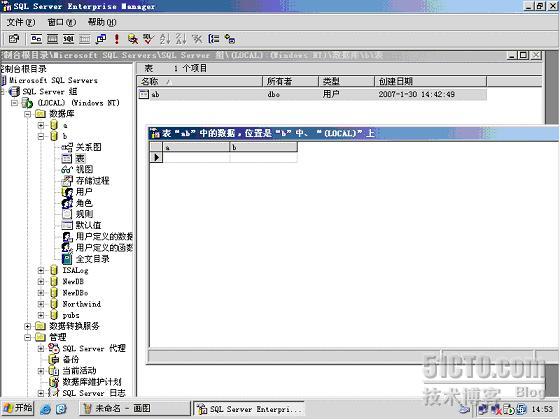Select the Microsoft SQL Servers root node
Viewport: 560px width, 420px height.
[x=53, y=80]
